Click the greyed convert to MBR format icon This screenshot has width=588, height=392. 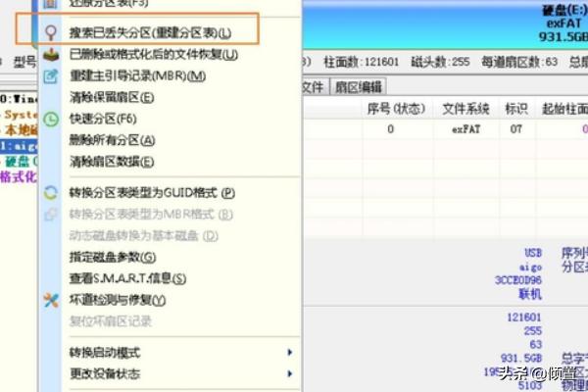51,215
